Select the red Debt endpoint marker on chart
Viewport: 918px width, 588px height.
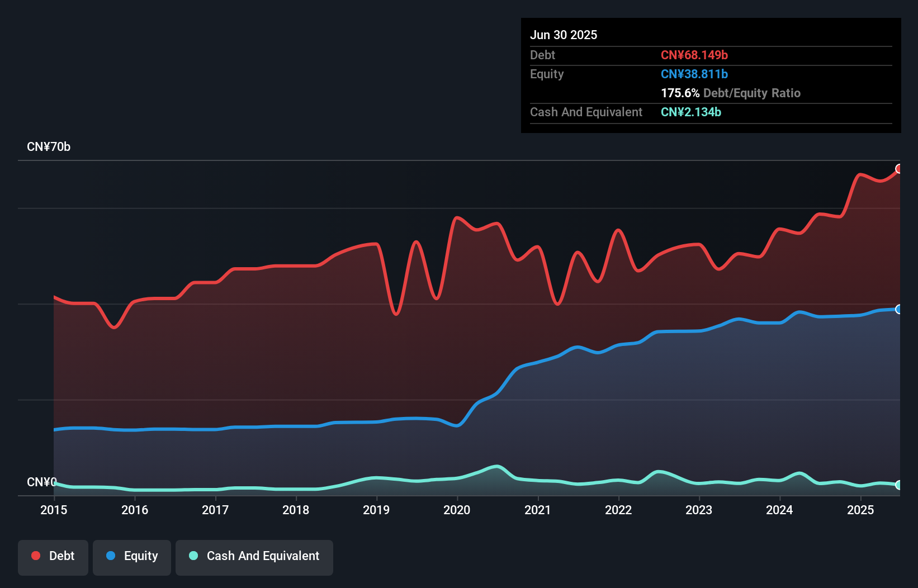coord(900,168)
